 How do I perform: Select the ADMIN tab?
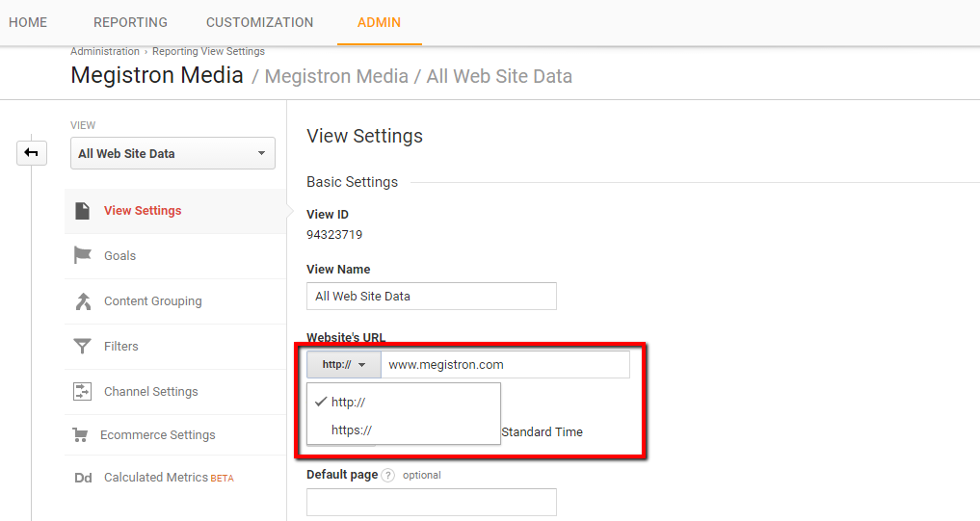pos(380,22)
